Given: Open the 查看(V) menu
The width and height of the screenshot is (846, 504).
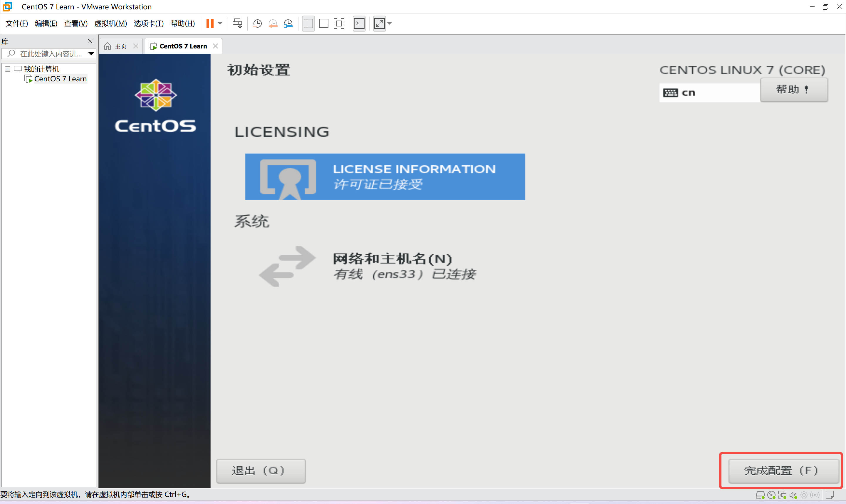Looking at the screenshot, I should pos(76,23).
